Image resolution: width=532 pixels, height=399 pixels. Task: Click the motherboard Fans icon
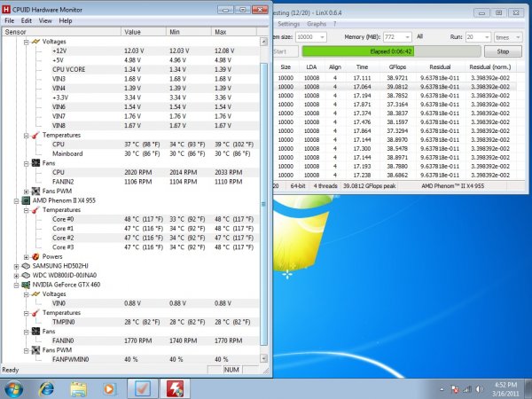pos(35,163)
